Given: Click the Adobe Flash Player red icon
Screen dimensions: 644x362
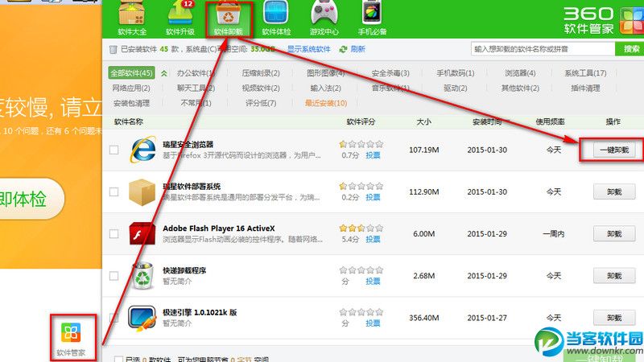Looking at the screenshot, I should point(142,233).
